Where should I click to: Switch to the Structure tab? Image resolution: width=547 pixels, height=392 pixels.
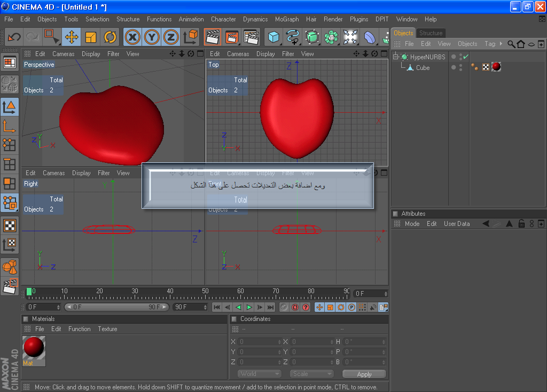click(x=431, y=33)
